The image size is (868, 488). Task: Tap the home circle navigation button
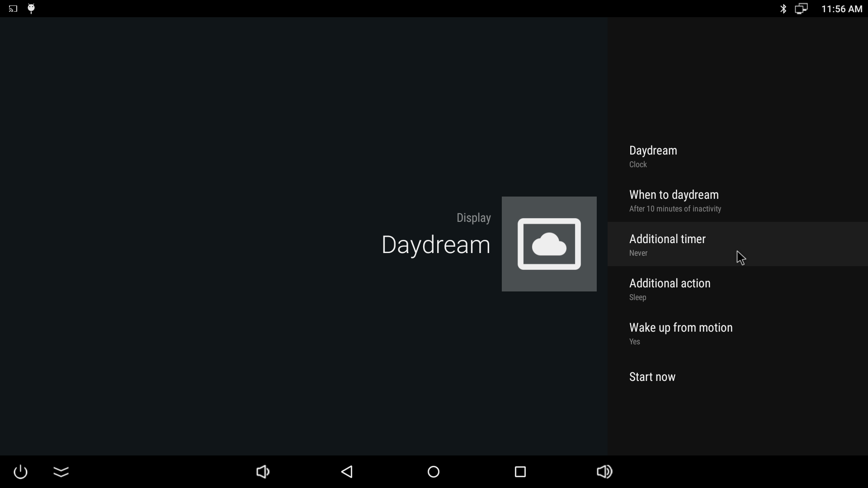point(434,472)
